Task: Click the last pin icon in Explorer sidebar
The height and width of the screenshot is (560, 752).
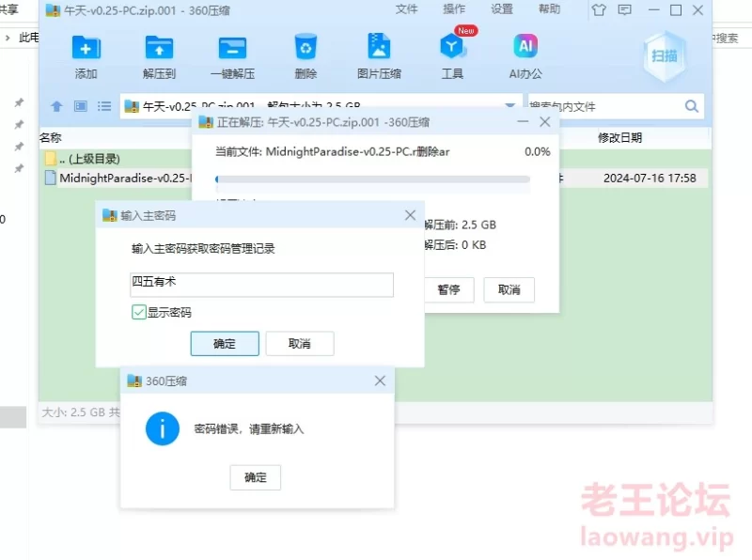Action: (19, 168)
